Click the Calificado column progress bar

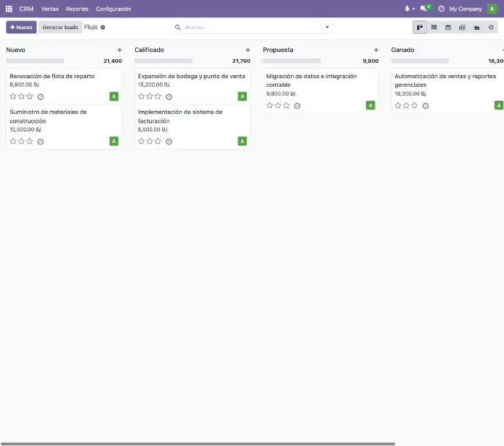(x=164, y=61)
